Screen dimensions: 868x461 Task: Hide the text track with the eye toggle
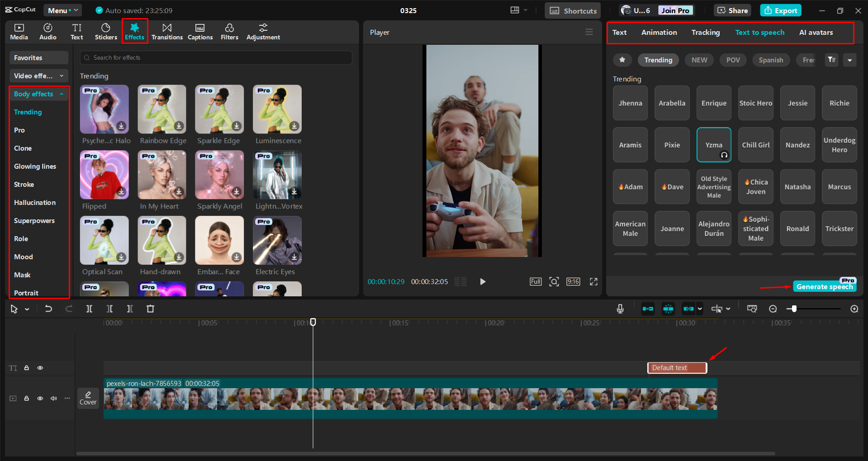40,368
